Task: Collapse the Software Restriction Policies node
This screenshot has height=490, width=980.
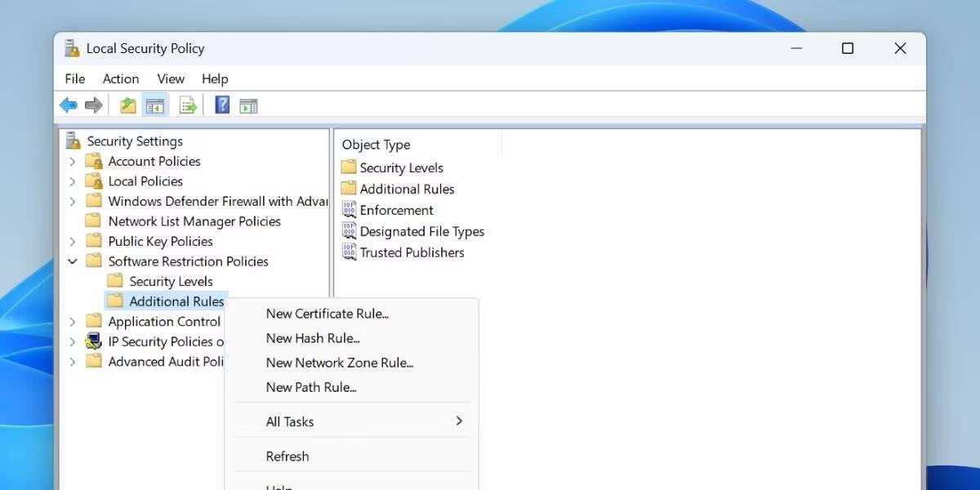Action: (73, 261)
